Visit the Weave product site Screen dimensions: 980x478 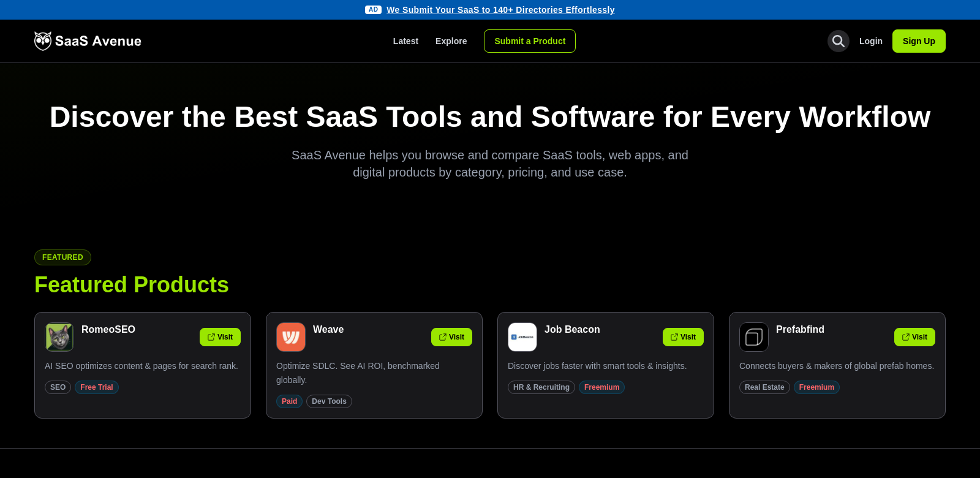click(451, 337)
